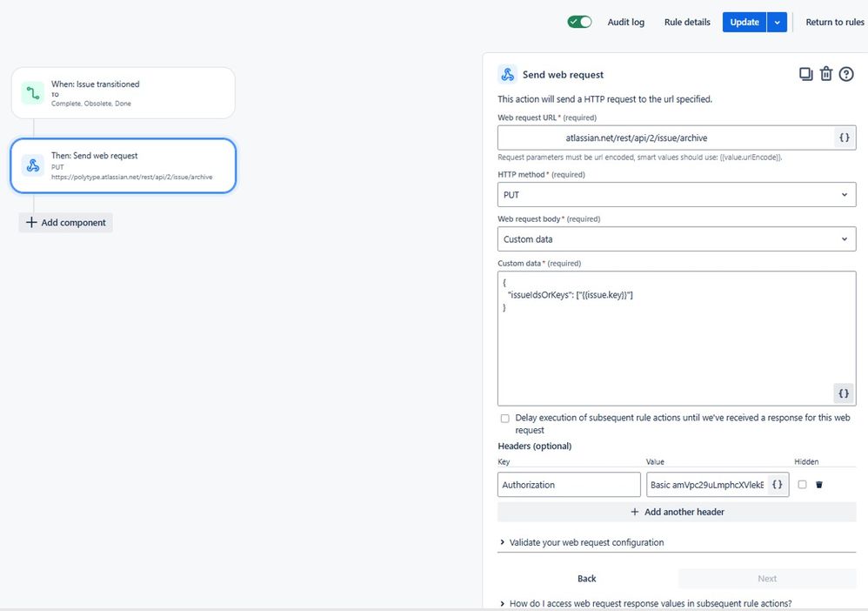The image size is (868, 611).
Task: Open the help question mark icon
Action: (x=846, y=74)
